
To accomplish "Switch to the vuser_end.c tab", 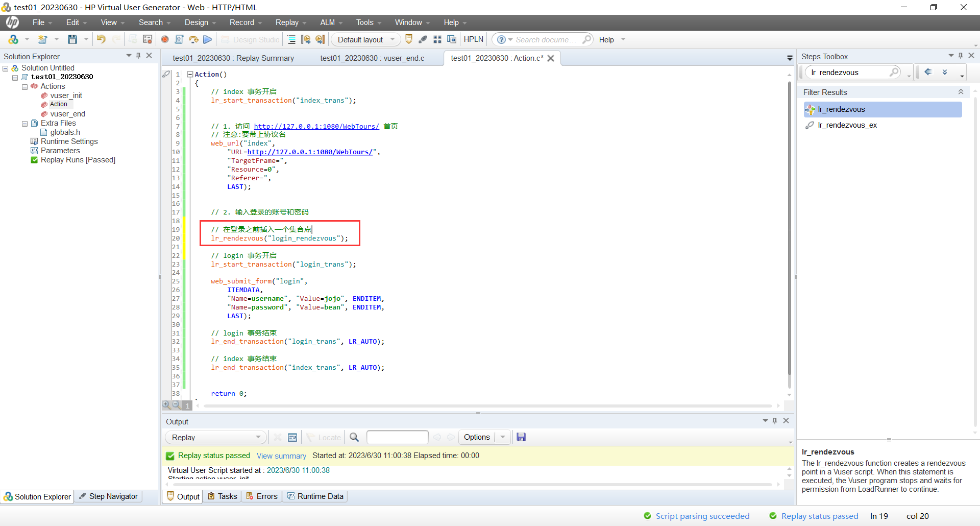I will pos(372,58).
